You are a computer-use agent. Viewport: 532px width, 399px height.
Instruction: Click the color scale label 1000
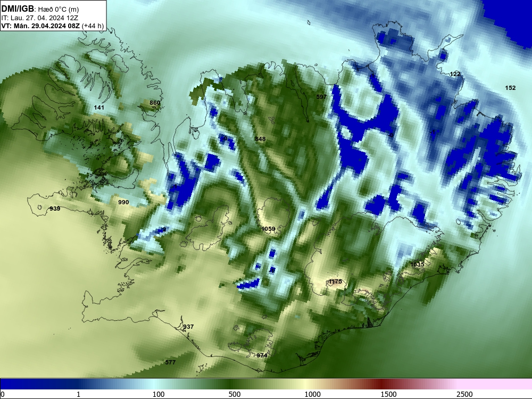[312, 394]
